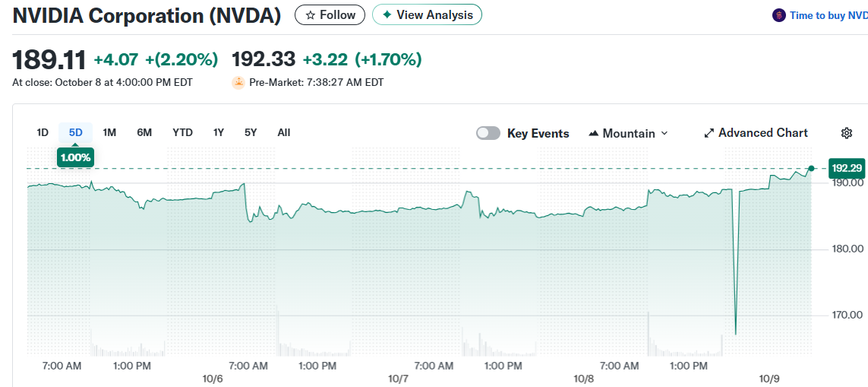Open the Advanced Chart view
The height and width of the screenshot is (387, 868).
tap(762, 133)
